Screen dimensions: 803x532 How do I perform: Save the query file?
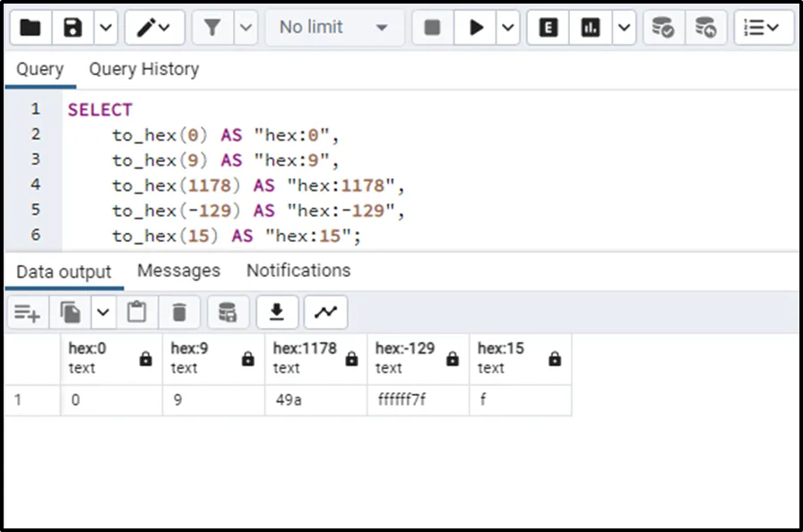pos(73,28)
